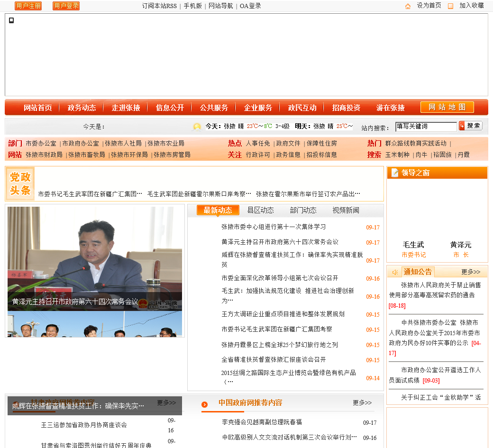Click the notepad icon in 领导之窗 header
This screenshot has height=448, width=493.
(x=394, y=173)
